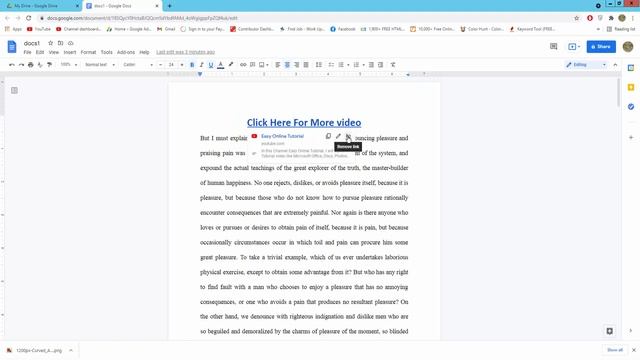Set center text alignment
The image size is (640, 360).
287,64
